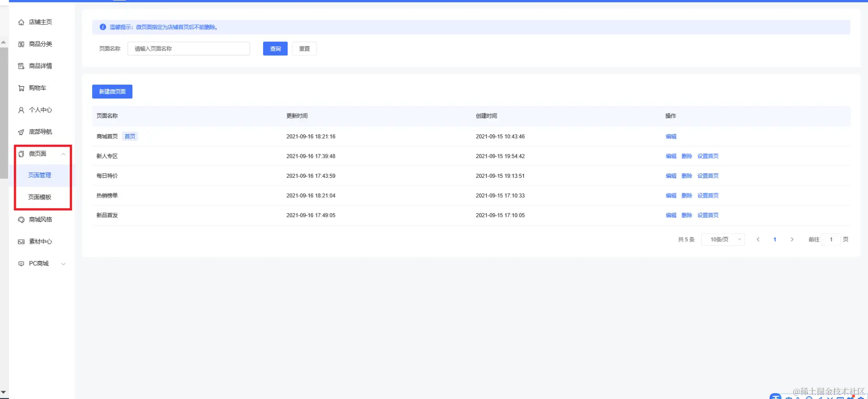Screen dimensions: 868x399
Task: Click the 微页面 page icon
Action: [21, 154]
